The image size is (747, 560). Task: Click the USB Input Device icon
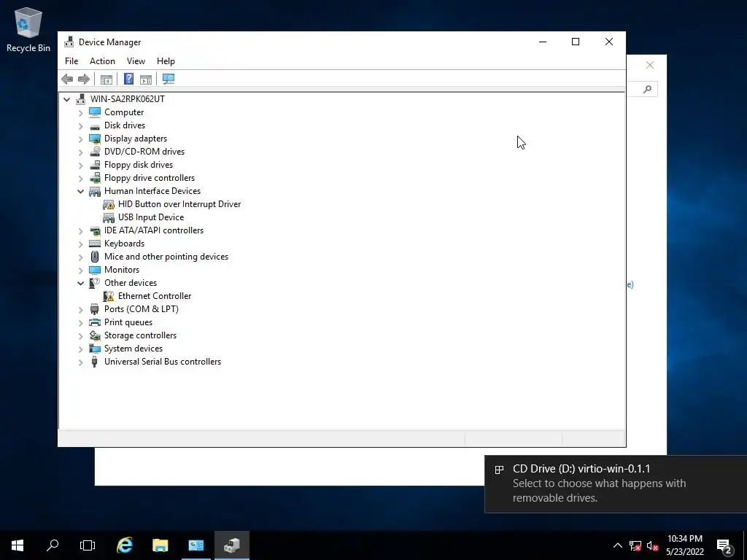[x=109, y=217]
